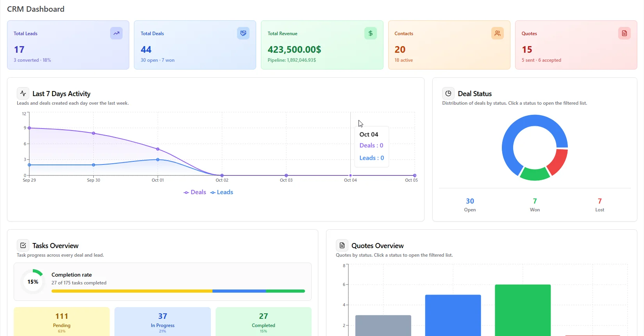Screen dimensions: 644x336
Task: Click the red Lost segment of the donut chart
Action: [558, 162]
